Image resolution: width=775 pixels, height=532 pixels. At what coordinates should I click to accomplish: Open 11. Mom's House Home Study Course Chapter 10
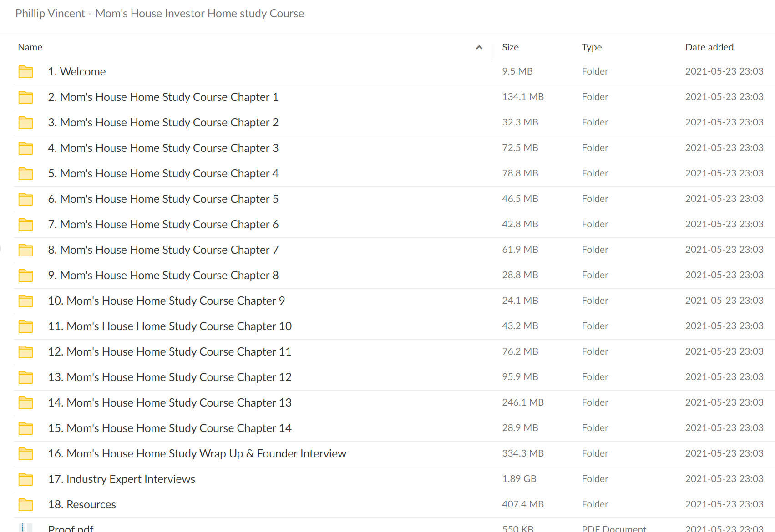tap(170, 326)
